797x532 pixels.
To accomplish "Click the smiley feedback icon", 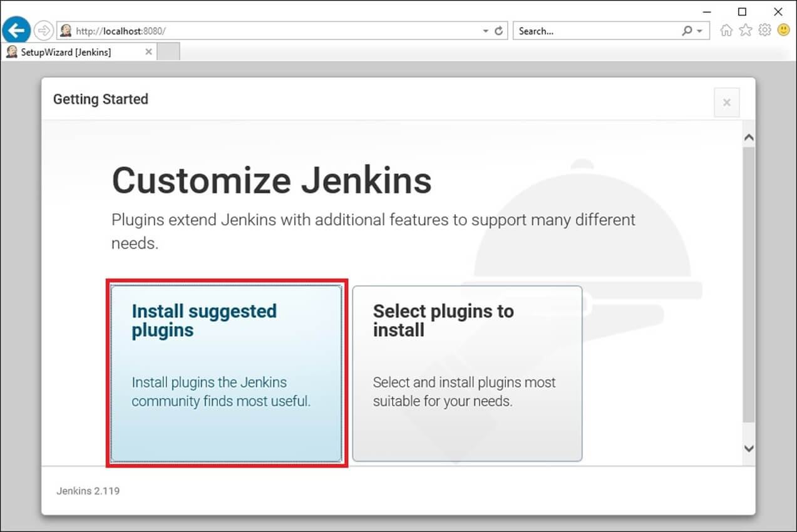I will tap(783, 30).
